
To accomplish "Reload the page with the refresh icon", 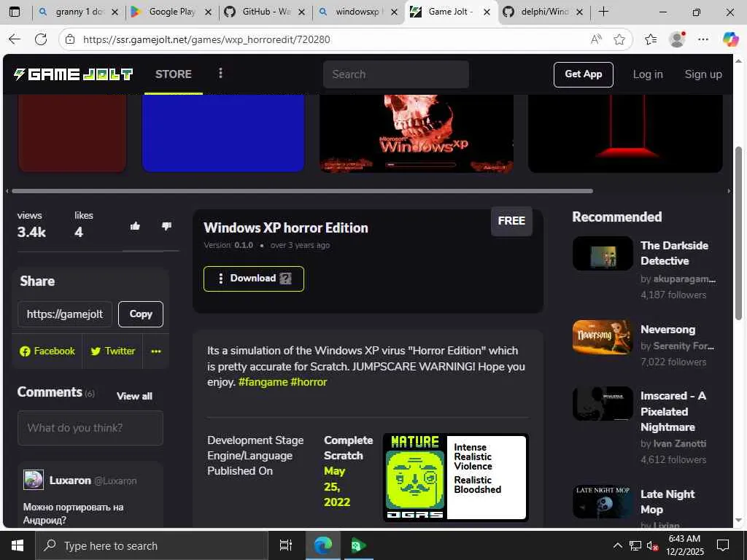I will tap(41, 39).
